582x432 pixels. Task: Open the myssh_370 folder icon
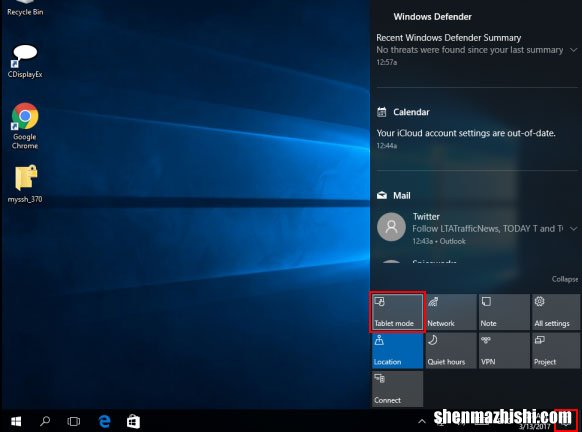(25, 184)
